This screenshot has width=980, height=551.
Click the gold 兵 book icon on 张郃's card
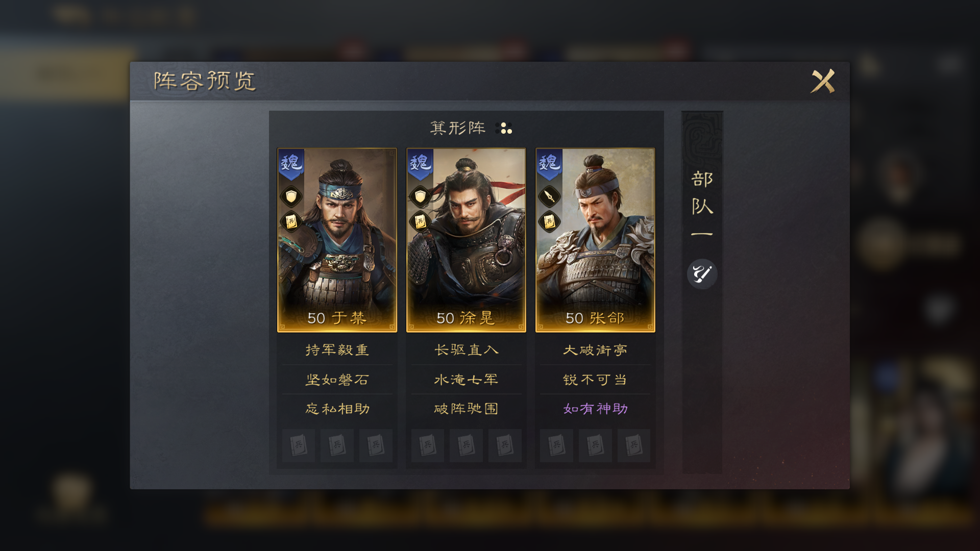click(549, 221)
